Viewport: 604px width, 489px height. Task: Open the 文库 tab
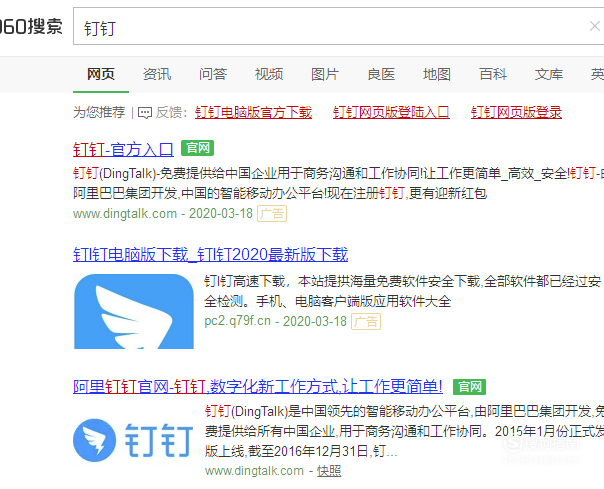pyautogui.click(x=549, y=74)
